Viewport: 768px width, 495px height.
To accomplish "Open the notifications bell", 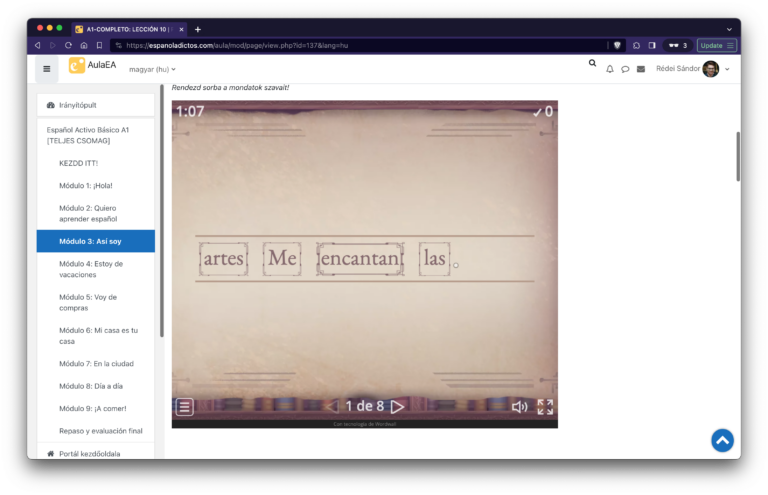I will coord(610,69).
